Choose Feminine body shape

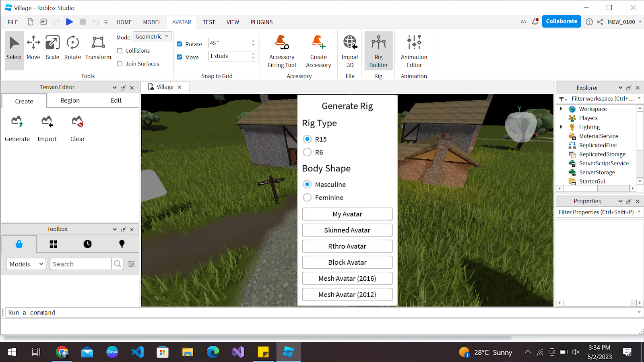pos(308,197)
